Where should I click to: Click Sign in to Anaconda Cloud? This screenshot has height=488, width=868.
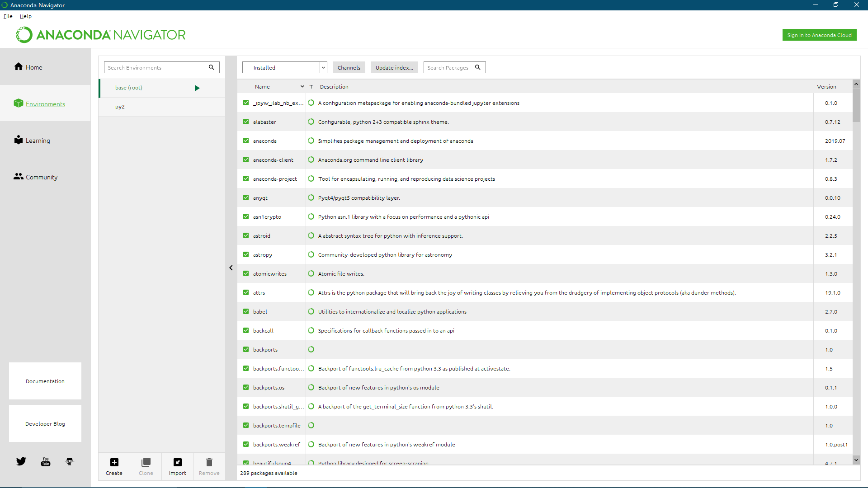(x=819, y=35)
